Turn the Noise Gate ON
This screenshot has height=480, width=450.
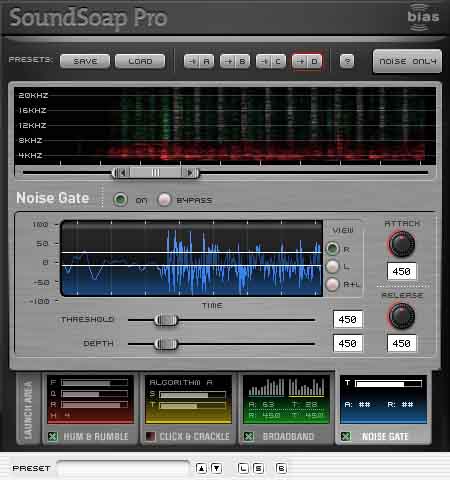coord(120,200)
